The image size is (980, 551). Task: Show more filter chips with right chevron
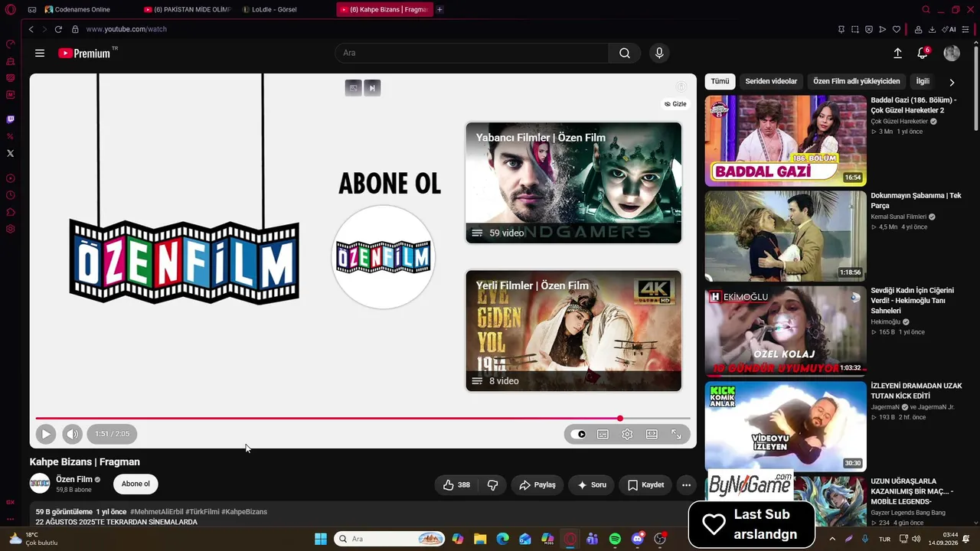pos(952,82)
